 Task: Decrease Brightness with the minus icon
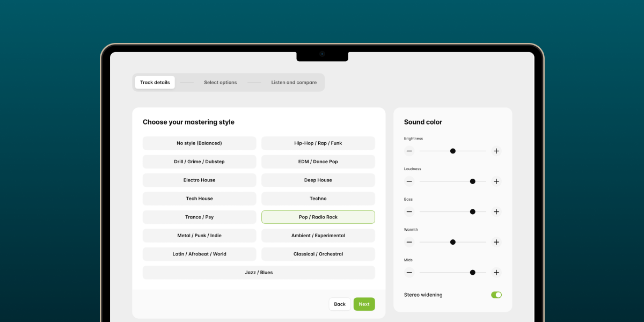click(409, 151)
